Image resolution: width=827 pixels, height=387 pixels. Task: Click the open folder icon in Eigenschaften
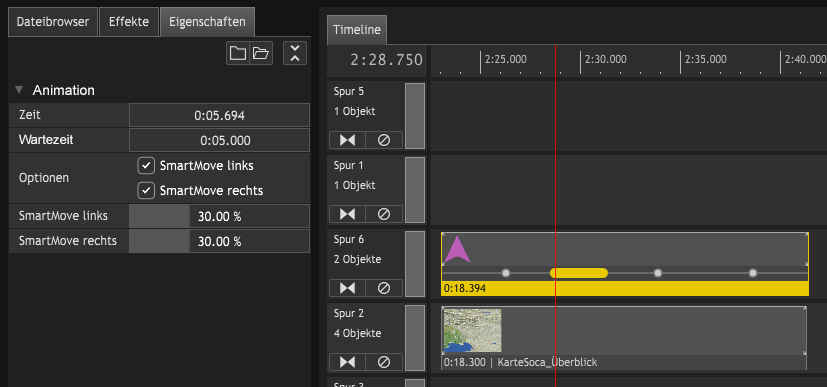261,53
